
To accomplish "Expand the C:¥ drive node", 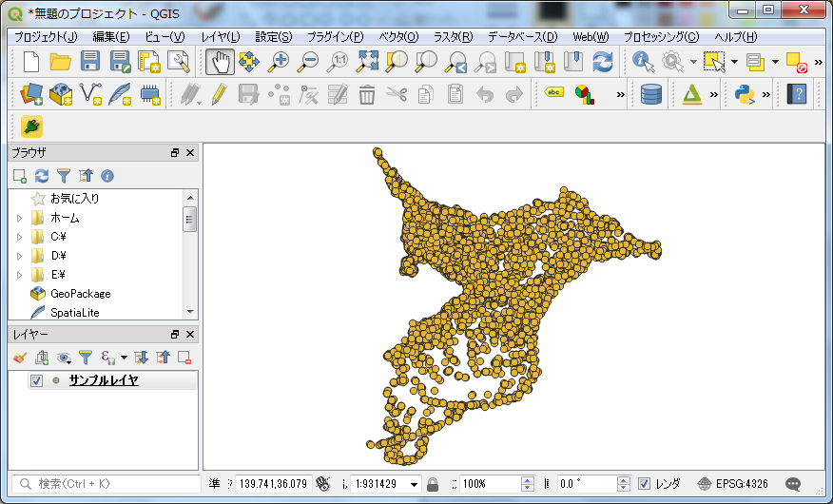I will pyautogui.click(x=19, y=237).
